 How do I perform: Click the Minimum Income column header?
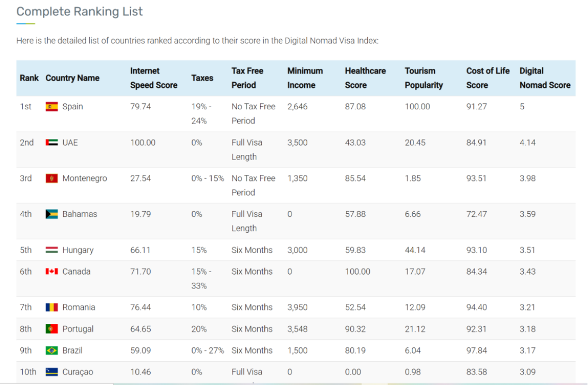click(305, 78)
